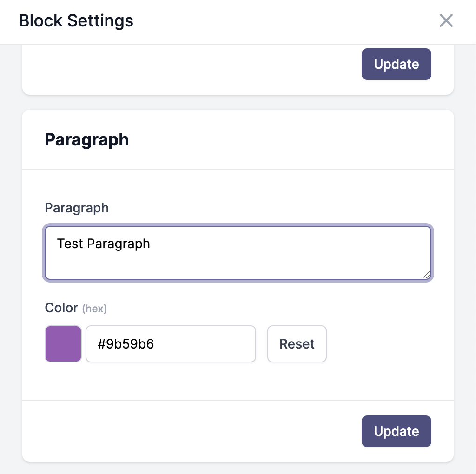The image size is (476, 474).
Task: Open the color picker via the swatch
Action: [x=63, y=344]
